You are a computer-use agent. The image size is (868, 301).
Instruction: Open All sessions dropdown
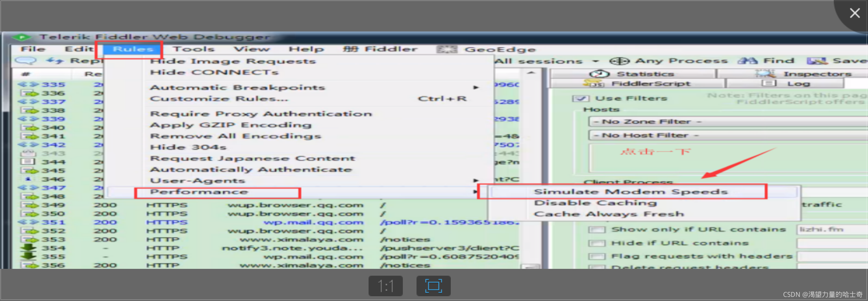point(547,61)
